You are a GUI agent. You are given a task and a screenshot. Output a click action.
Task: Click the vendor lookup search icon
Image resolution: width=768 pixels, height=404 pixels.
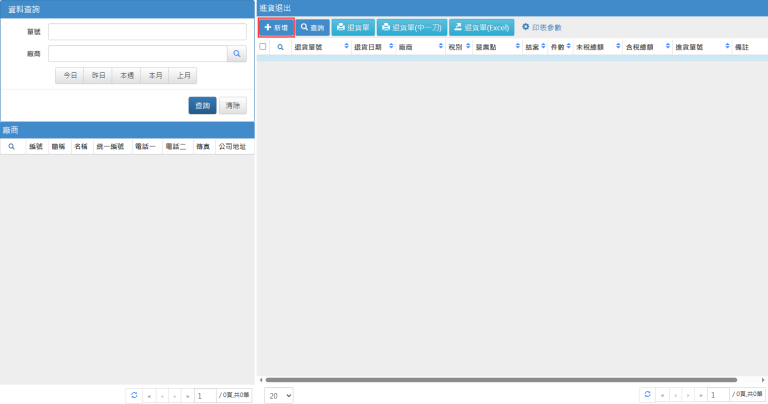(237, 53)
